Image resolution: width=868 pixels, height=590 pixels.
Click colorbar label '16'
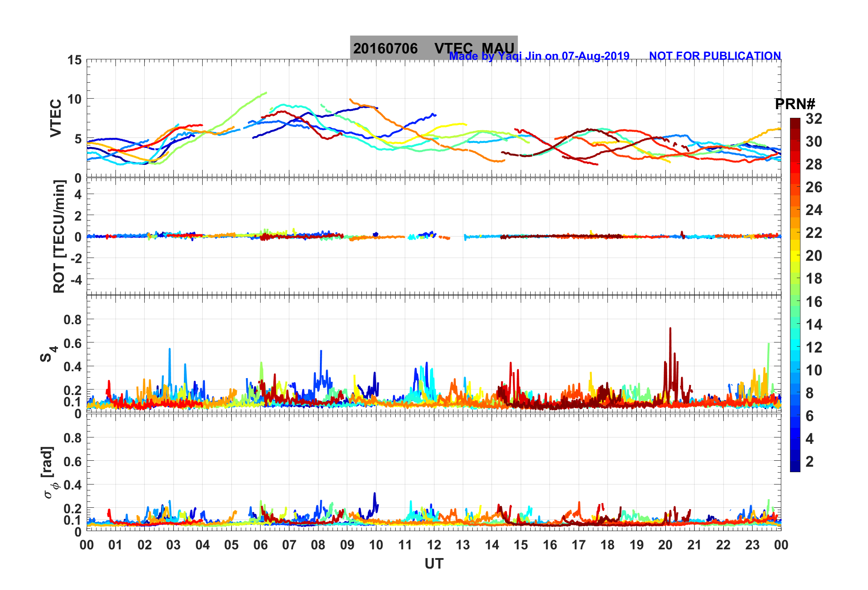[814, 302]
